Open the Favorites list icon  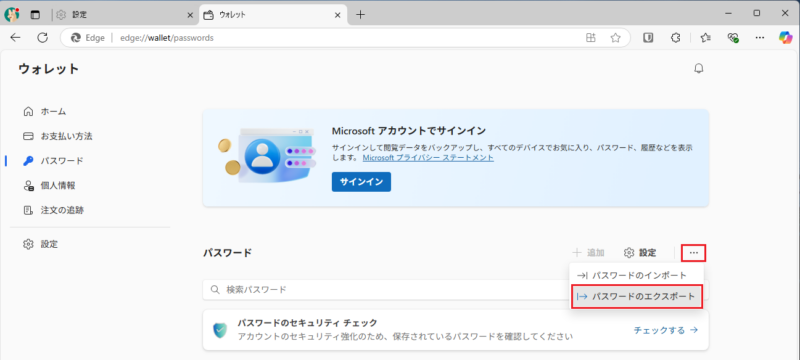coord(706,37)
